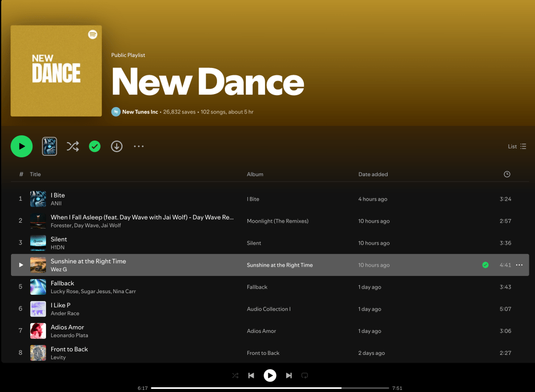535x392 pixels.
Task: Open album Front to Back
Action: 263,353
